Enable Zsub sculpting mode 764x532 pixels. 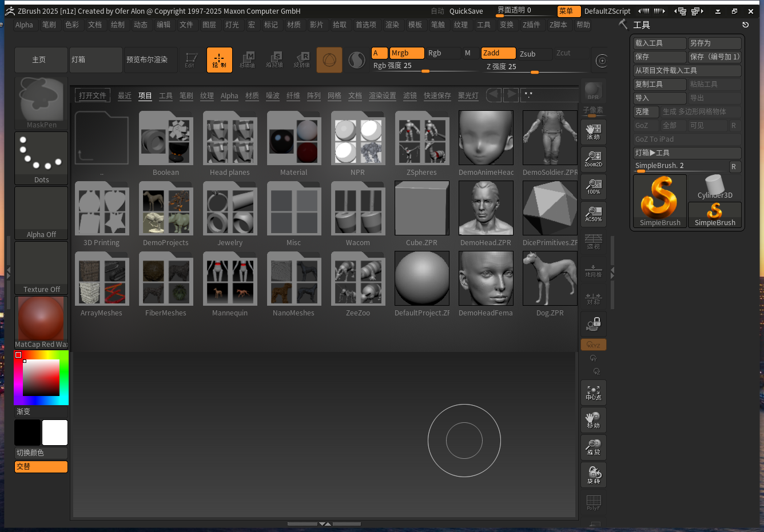tap(535, 53)
